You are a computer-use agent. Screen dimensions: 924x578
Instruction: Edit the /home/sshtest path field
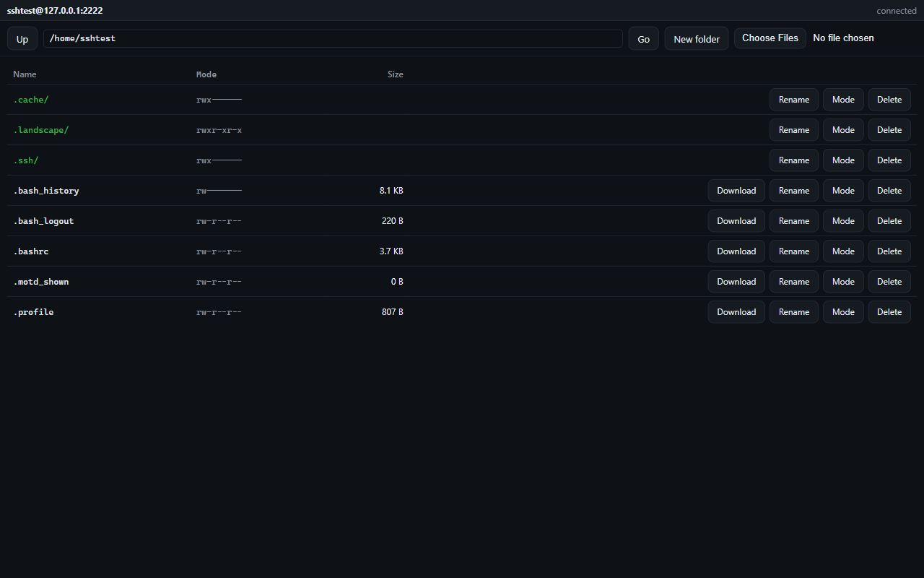tap(333, 38)
